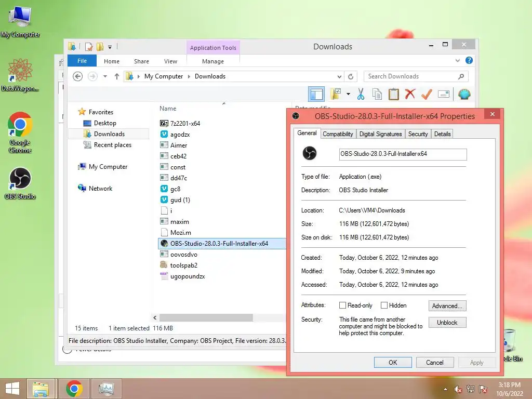Click the Name column header
The height and width of the screenshot is (399, 532).
(x=168, y=109)
